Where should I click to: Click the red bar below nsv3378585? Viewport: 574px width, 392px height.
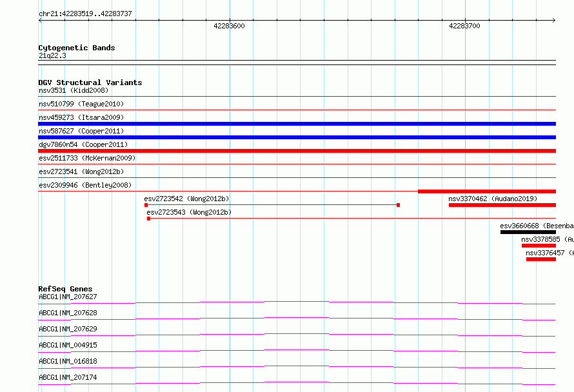[539, 246]
